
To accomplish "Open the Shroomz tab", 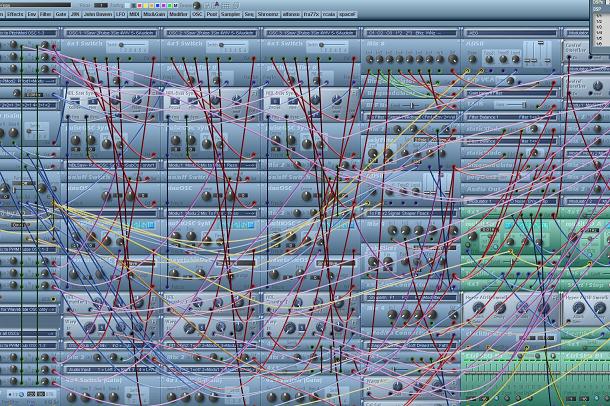I will [x=268, y=14].
